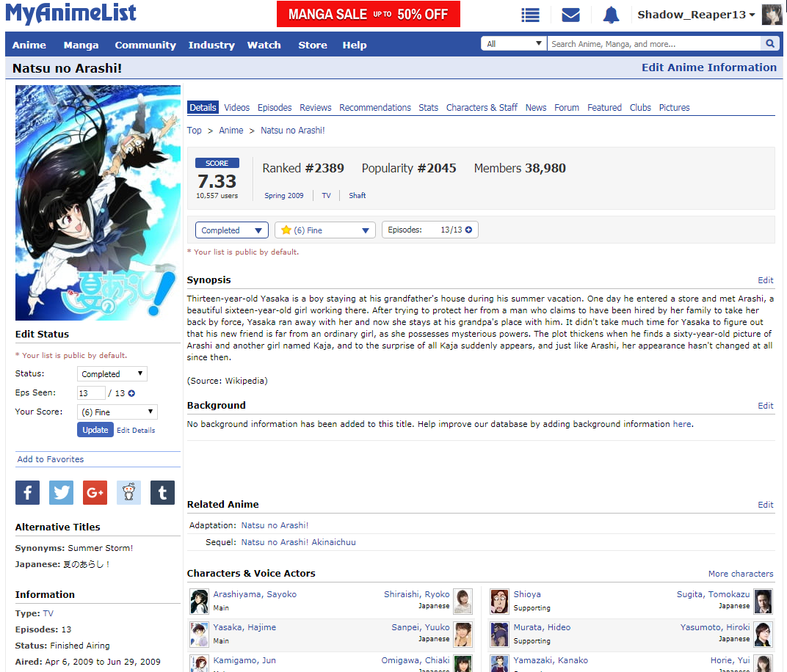Open the All search category dropdown
Viewport: 787px width, 672px height.
514,44
